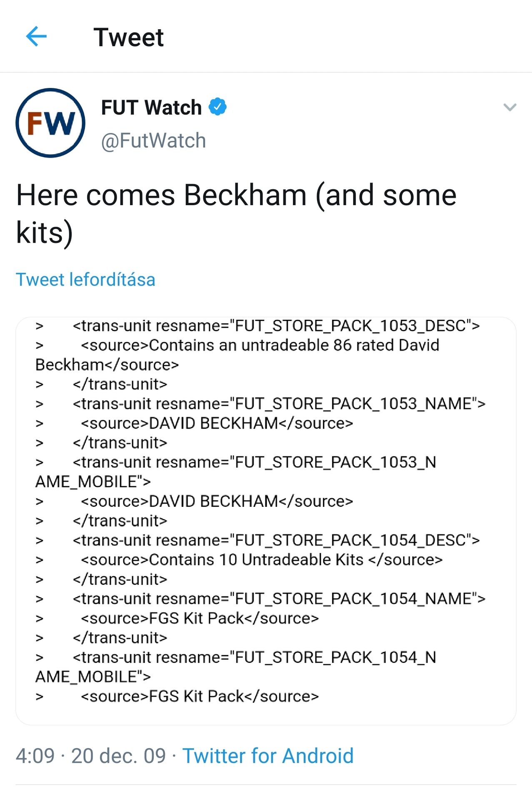Image resolution: width=532 pixels, height=787 pixels.
Task: Tap the FUT_STORE_PACK_1053_DESC line in image
Action: tap(276, 326)
